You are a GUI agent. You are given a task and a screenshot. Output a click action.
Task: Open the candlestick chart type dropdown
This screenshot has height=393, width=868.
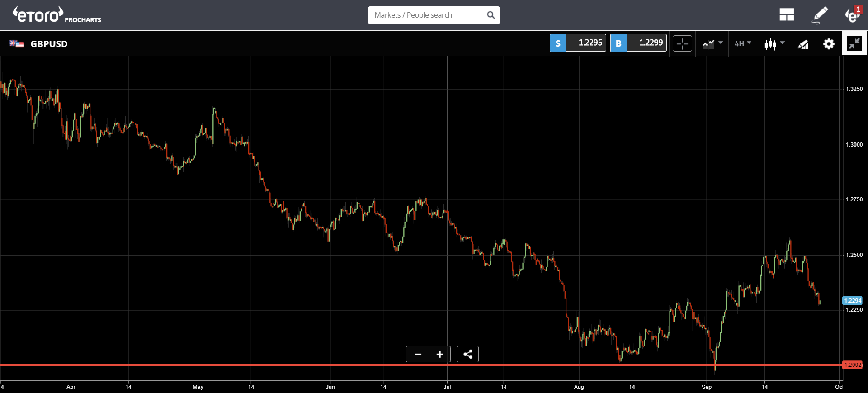pos(774,44)
